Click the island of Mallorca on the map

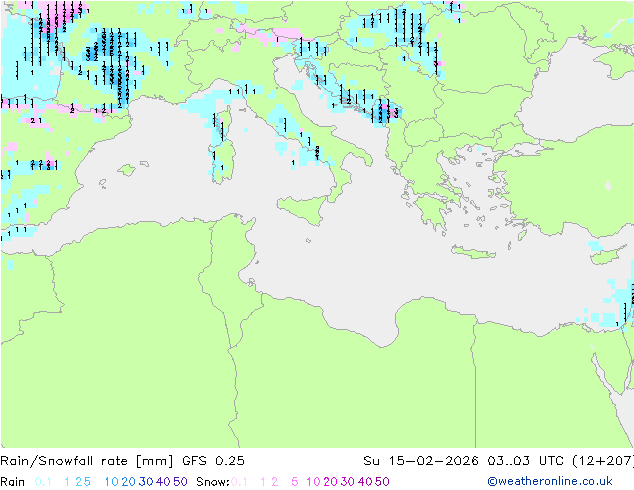(127, 170)
